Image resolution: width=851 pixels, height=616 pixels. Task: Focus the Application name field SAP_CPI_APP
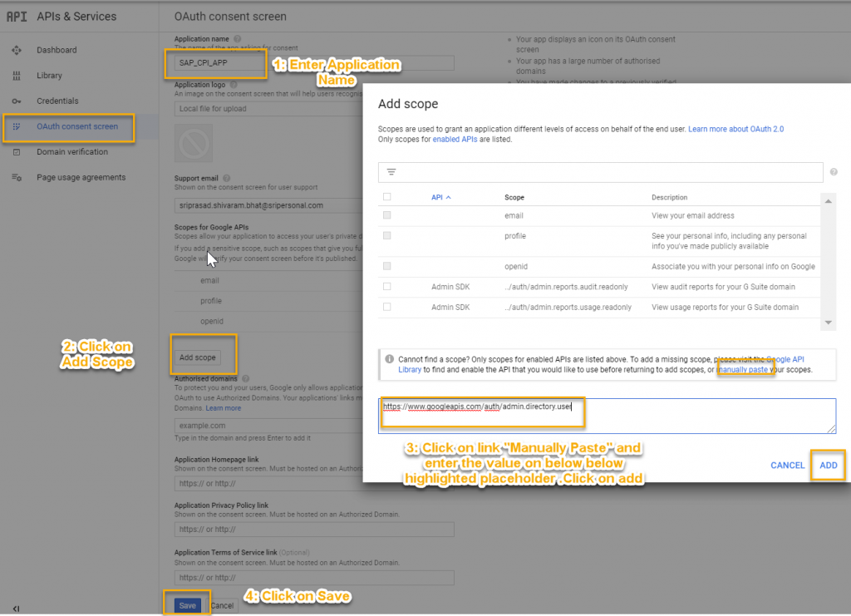click(x=313, y=63)
